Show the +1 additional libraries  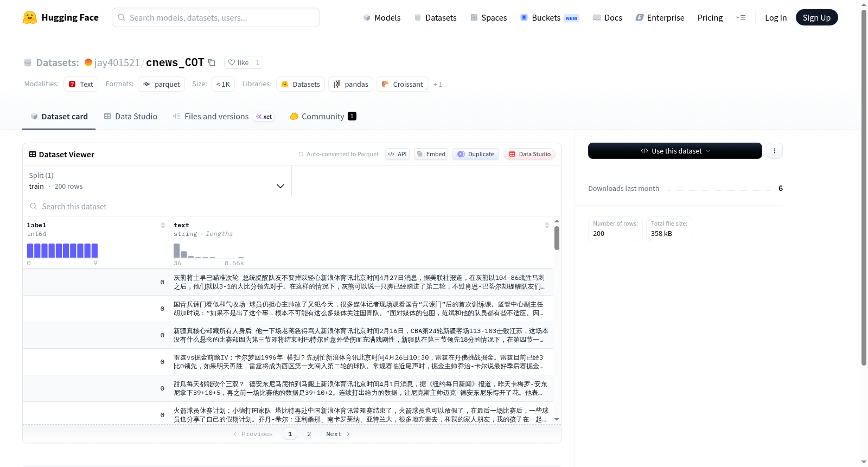click(x=438, y=84)
